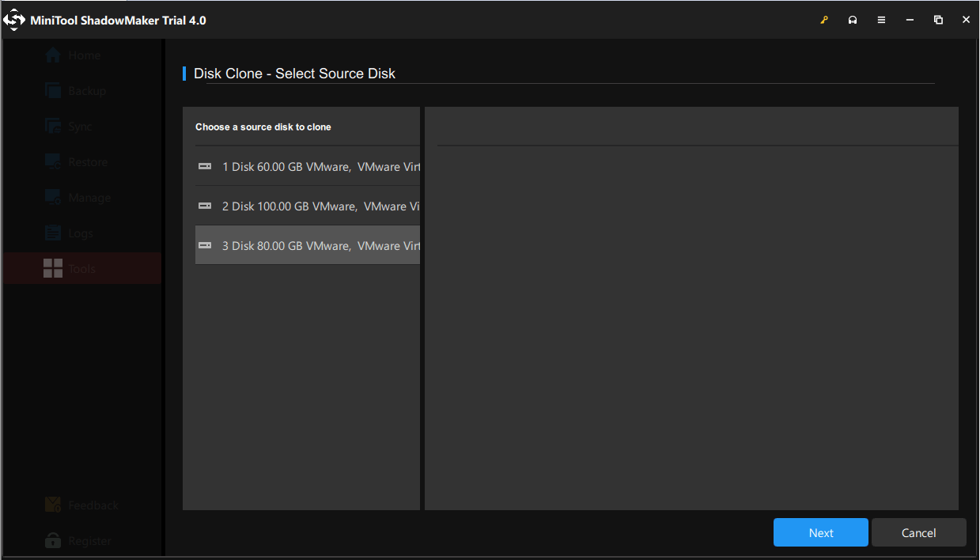Select the Home icon in the sidebar
This screenshot has width=980, height=560.
pyautogui.click(x=54, y=55)
